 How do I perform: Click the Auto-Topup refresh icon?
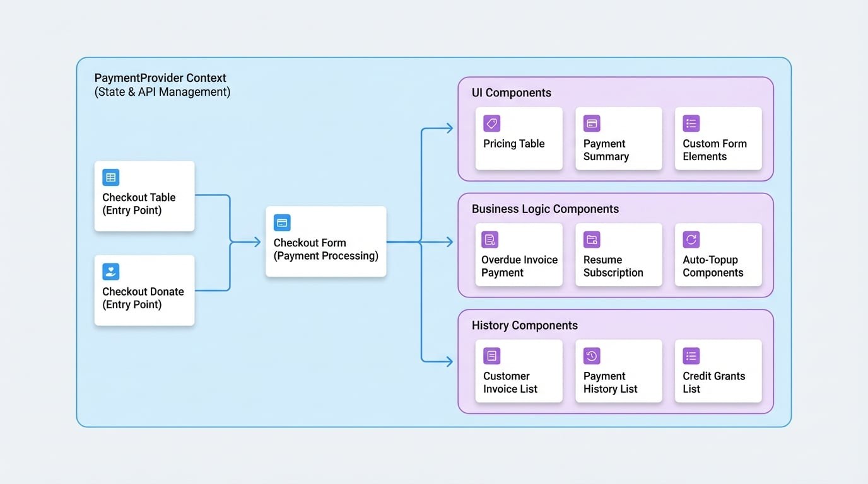(x=691, y=239)
